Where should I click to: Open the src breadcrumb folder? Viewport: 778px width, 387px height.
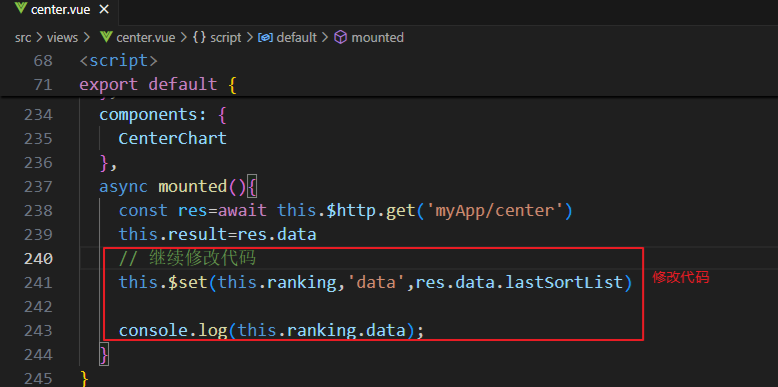click(x=23, y=38)
